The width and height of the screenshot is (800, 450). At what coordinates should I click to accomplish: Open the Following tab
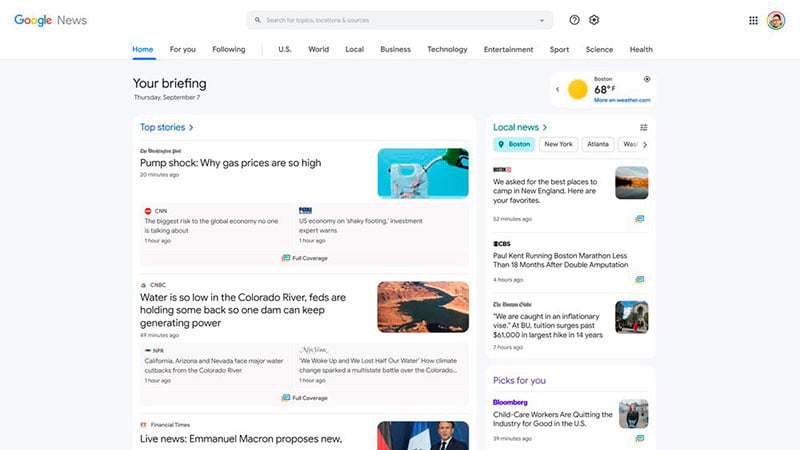[229, 49]
